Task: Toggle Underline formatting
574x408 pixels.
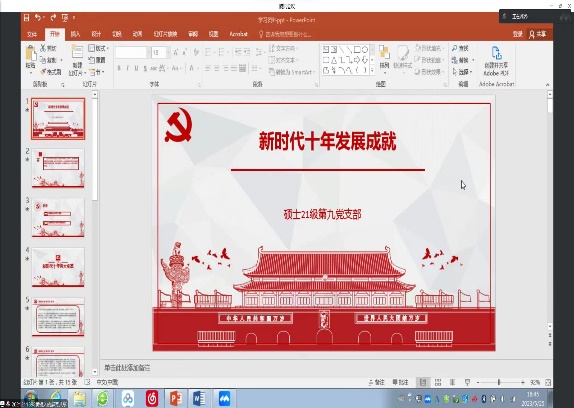Action: point(136,68)
